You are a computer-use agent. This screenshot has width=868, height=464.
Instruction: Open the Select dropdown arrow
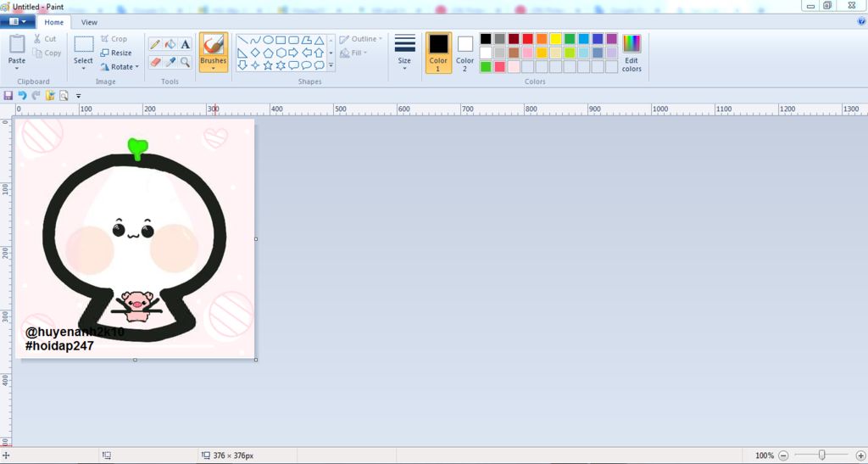[84, 68]
